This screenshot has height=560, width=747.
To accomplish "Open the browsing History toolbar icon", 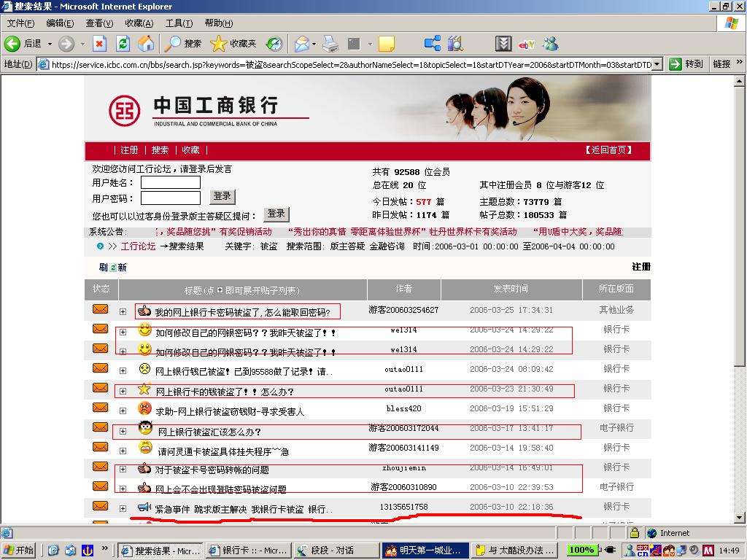I will point(274,44).
